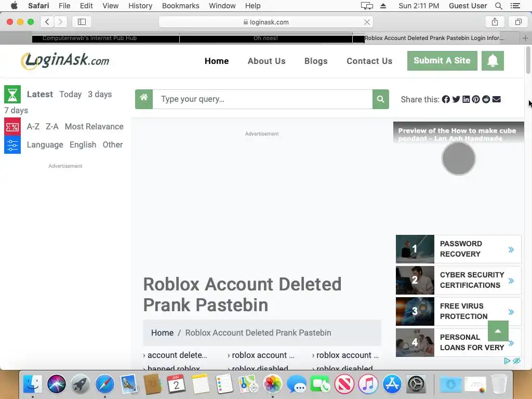This screenshot has width=532, height=399.
Task: Open About Us page link
Action: [x=267, y=61]
